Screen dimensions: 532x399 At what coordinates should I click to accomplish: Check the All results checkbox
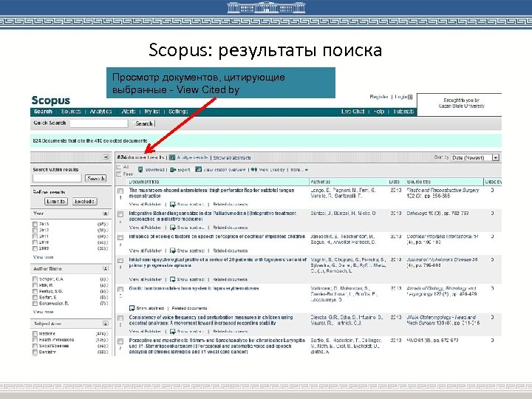click(119, 167)
